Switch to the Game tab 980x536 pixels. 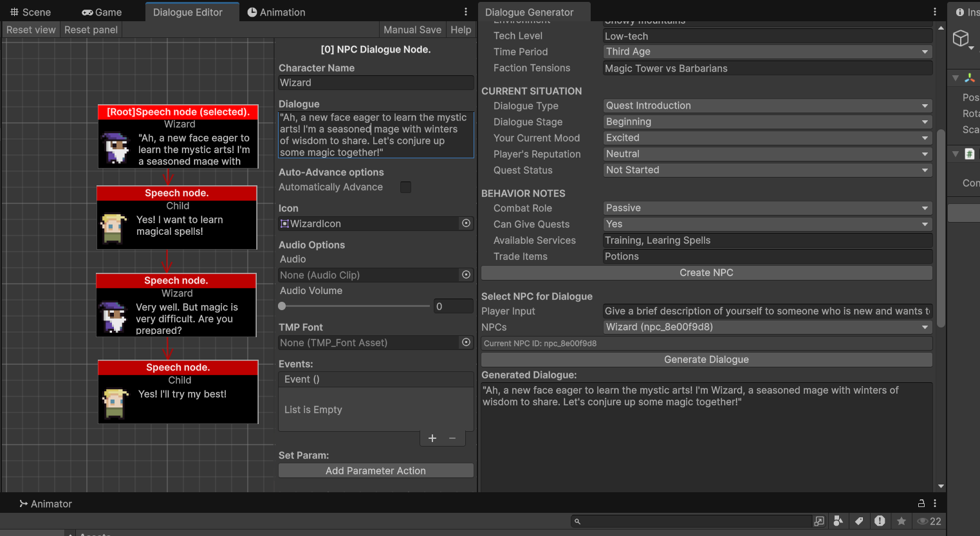click(x=101, y=12)
